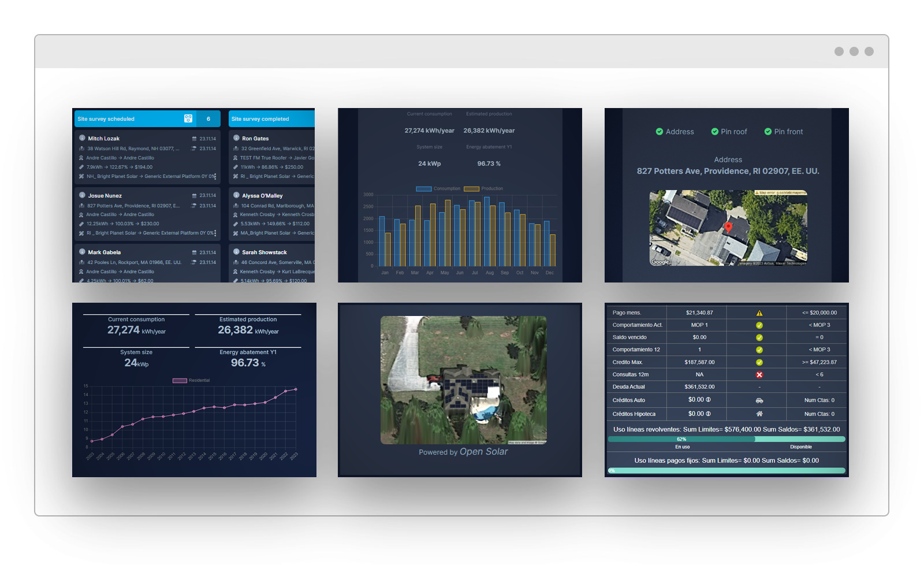This screenshot has height=565, width=924.
Task: Click the workflow icon in Site survey scheduled header
Action: point(188,118)
